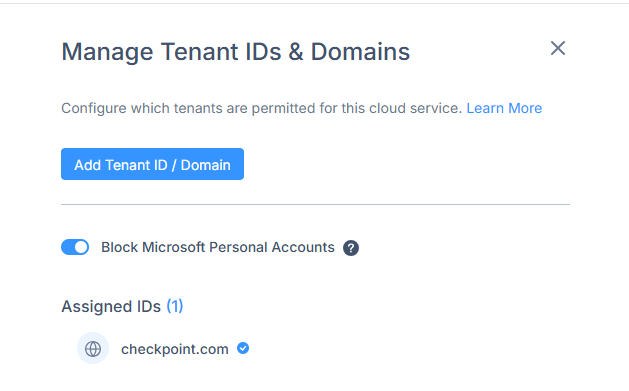This screenshot has height=391, width=629.
Task: Dismiss the dialog using the X icon
Action: click(558, 48)
